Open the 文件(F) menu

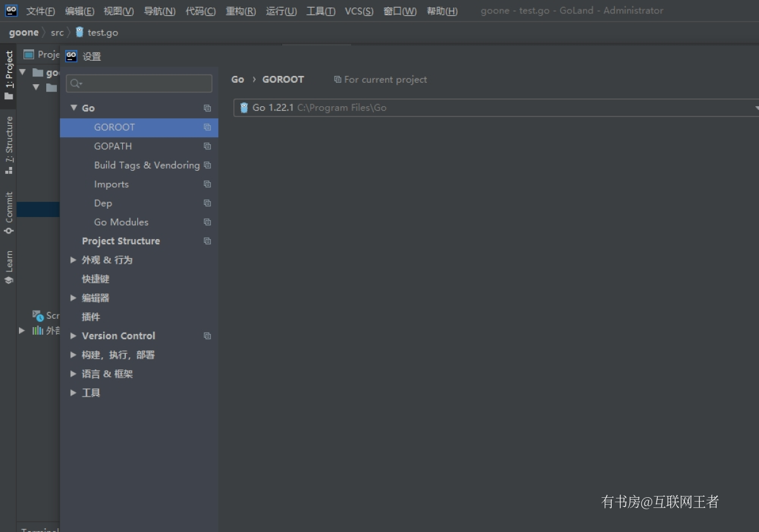[x=40, y=11]
